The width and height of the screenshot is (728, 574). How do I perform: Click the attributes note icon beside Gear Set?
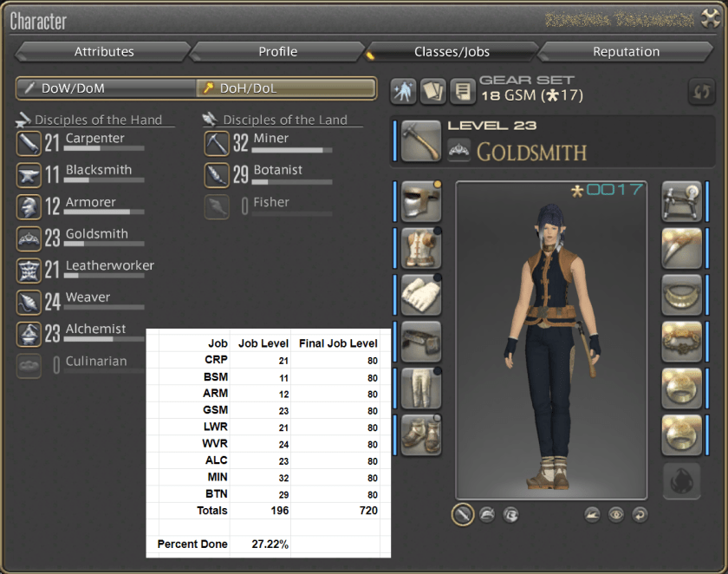tap(463, 91)
